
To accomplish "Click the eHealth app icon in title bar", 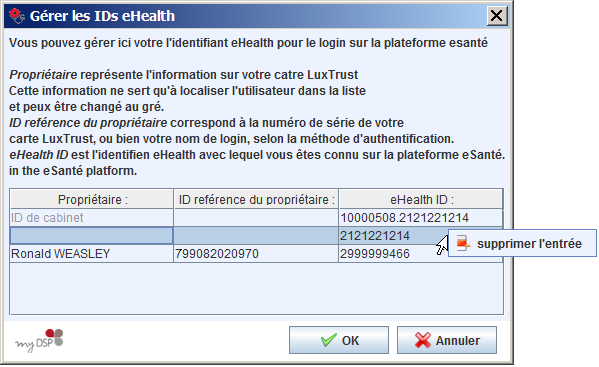I will (17, 16).
